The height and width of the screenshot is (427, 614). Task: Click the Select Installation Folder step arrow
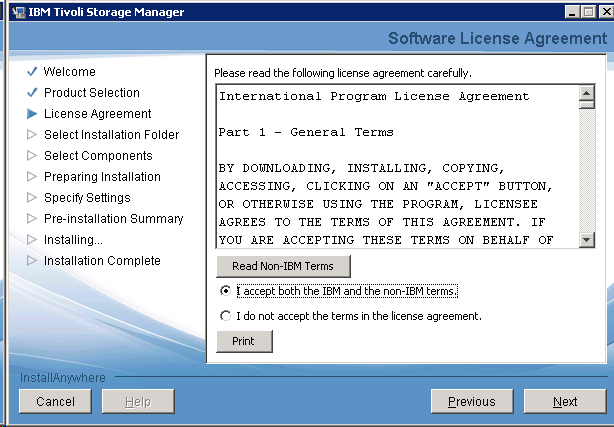pos(32,135)
